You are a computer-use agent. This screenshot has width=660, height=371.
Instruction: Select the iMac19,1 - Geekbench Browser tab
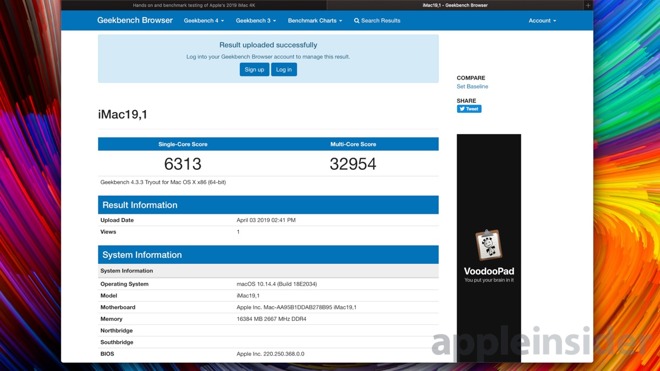pyautogui.click(x=455, y=5)
